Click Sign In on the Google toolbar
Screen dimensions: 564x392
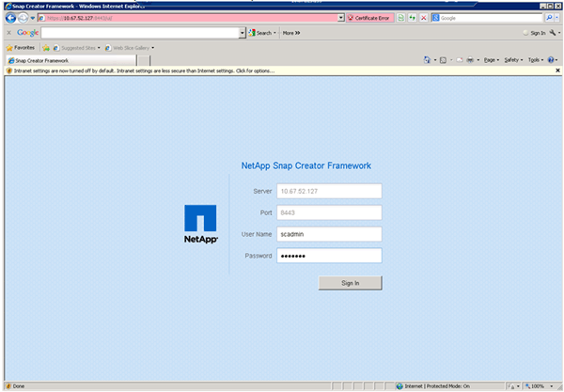click(535, 33)
